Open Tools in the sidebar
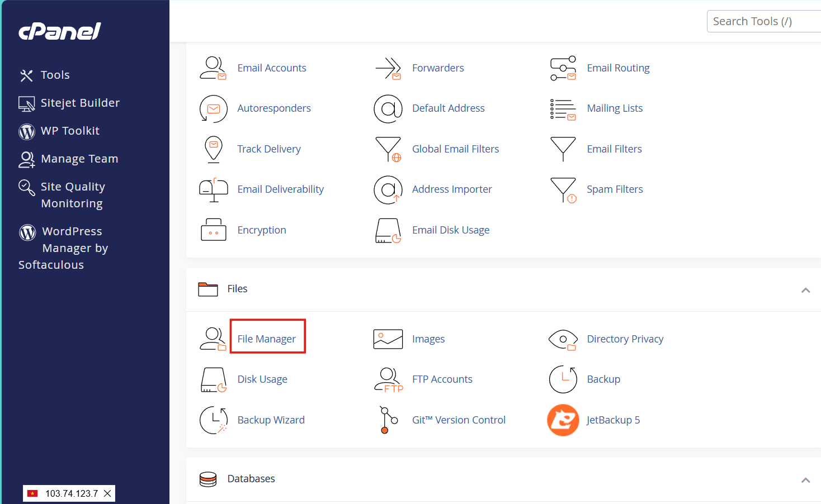This screenshot has height=504, width=821. point(55,75)
